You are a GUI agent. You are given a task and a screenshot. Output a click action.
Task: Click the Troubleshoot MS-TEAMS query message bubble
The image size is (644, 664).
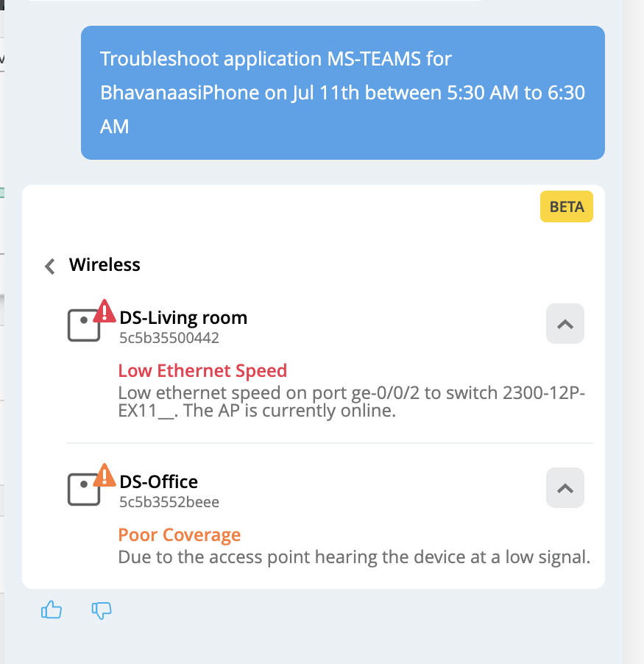[342, 93]
